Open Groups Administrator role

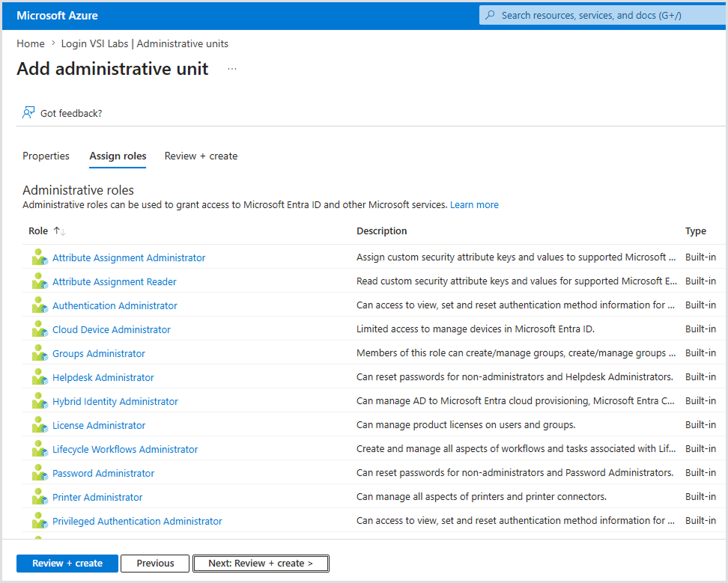click(x=98, y=353)
